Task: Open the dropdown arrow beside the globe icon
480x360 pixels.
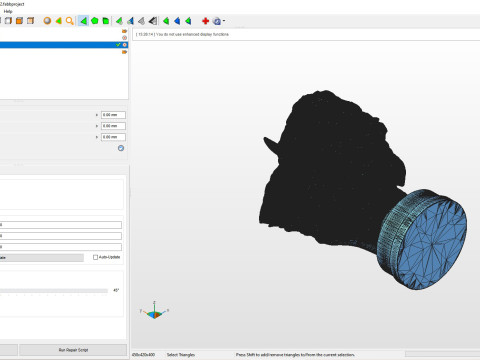Action: coord(224,21)
